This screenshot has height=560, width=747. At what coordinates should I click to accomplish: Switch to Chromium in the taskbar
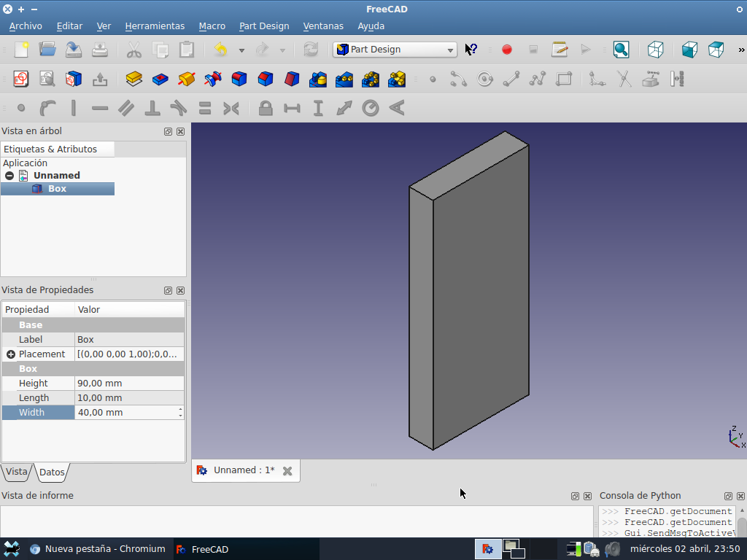(x=97, y=549)
